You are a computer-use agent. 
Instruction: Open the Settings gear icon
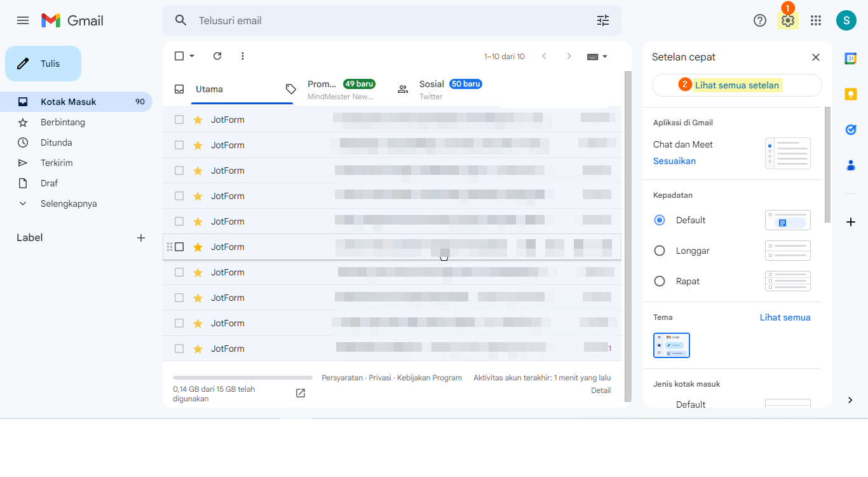pos(788,20)
